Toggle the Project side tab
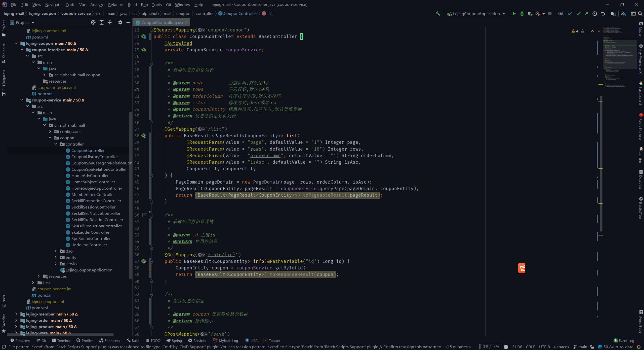This screenshot has width=644, height=350. 4,28
